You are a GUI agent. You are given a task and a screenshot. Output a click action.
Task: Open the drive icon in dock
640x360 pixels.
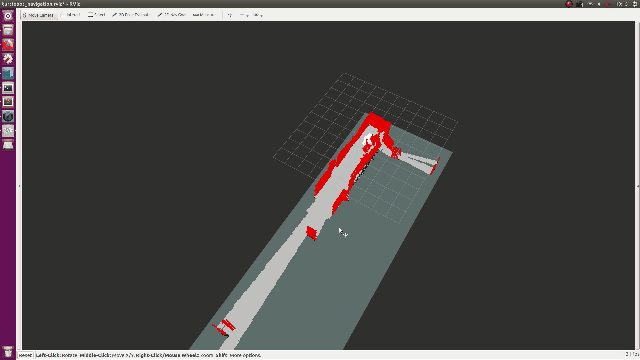click(8, 145)
